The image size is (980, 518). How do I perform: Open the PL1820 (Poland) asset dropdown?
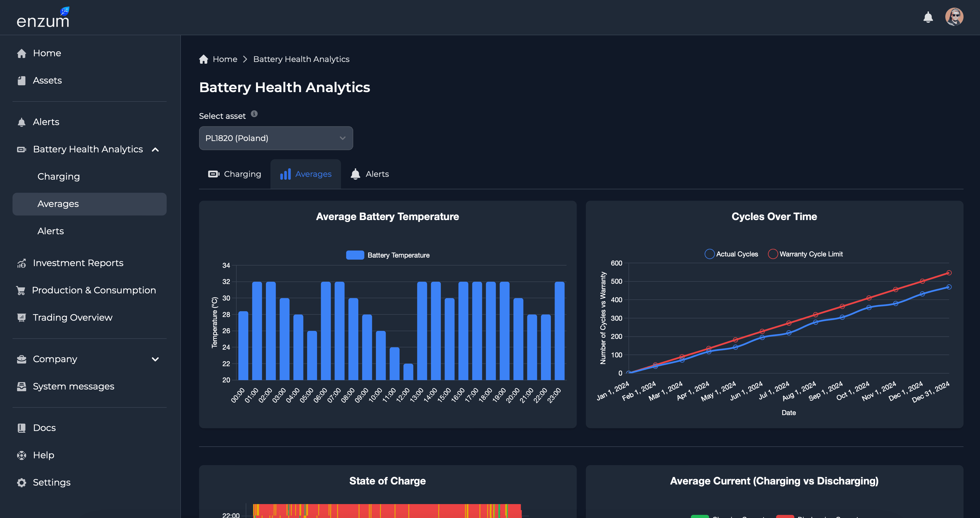pos(276,138)
